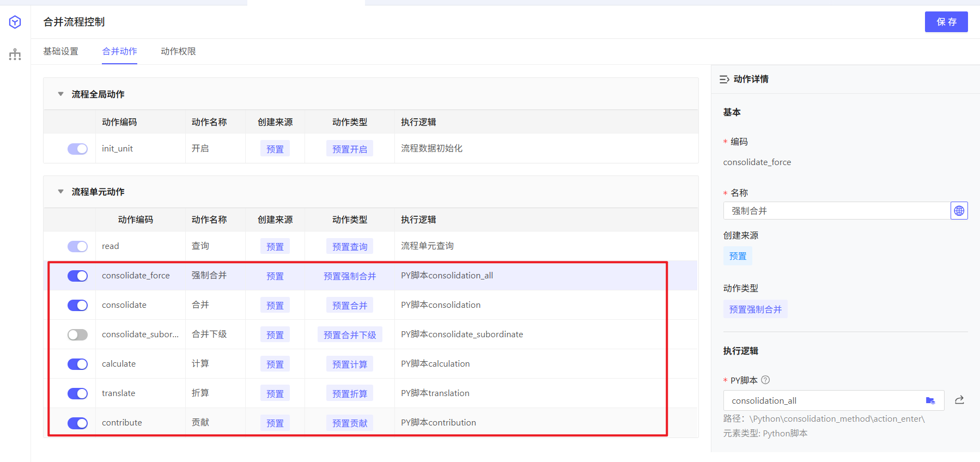
Task: Click the 预置合并下级 action type tag
Action: 350,335
